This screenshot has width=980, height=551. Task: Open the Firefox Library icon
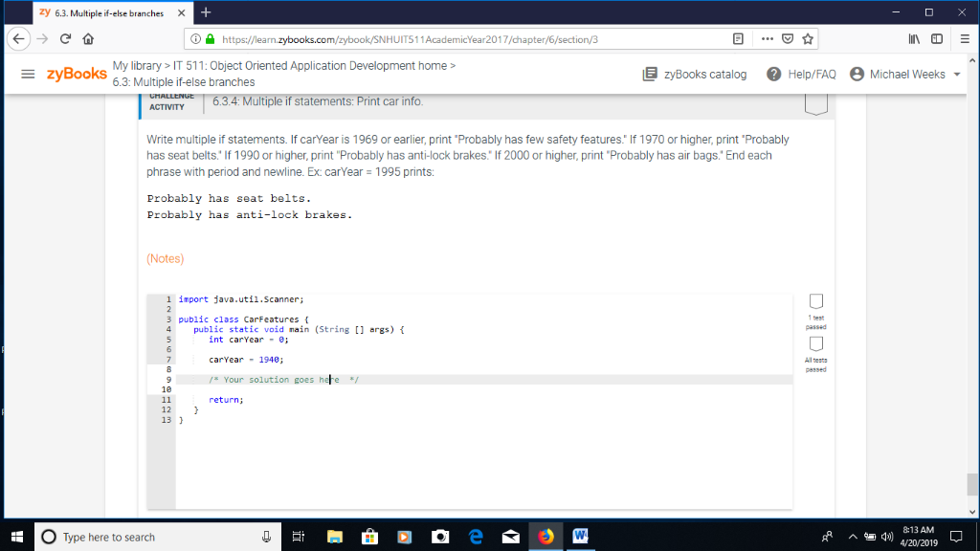pyautogui.click(x=916, y=39)
